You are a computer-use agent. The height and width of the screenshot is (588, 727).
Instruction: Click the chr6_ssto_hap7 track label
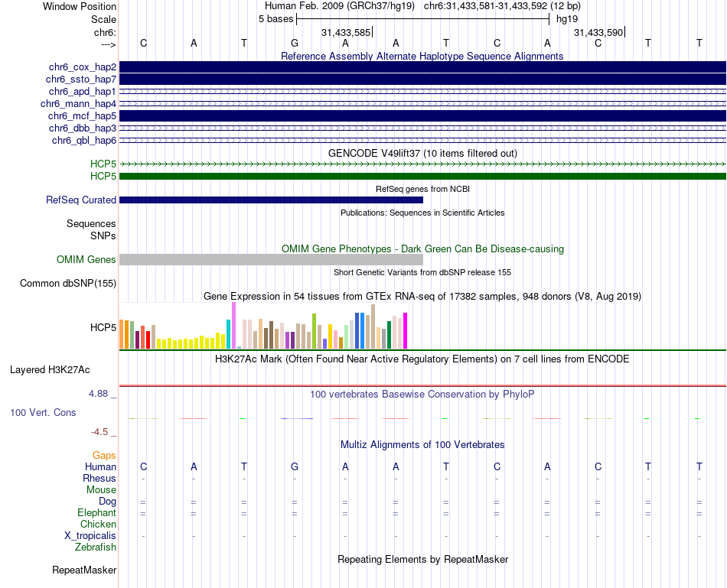pyautogui.click(x=80, y=80)
